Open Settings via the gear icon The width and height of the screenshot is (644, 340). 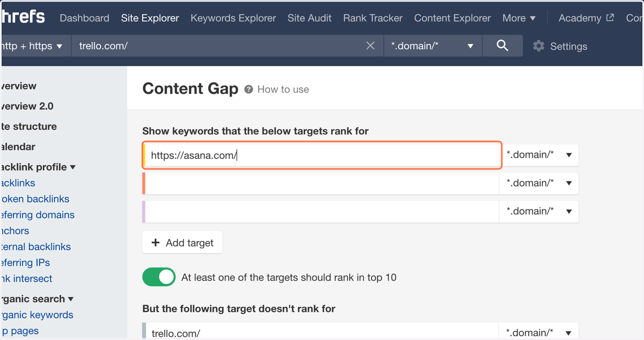coord(539,46)
